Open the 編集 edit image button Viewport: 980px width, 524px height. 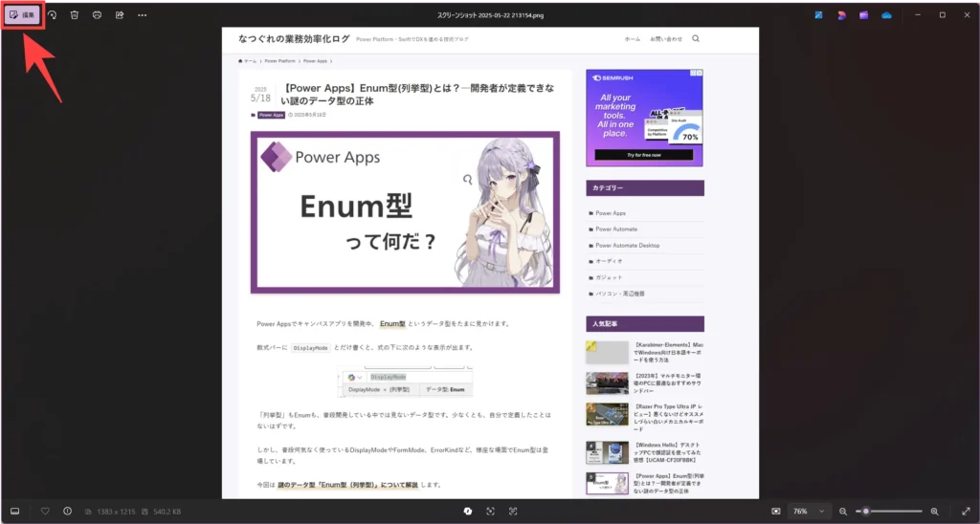tap(23, 15)
